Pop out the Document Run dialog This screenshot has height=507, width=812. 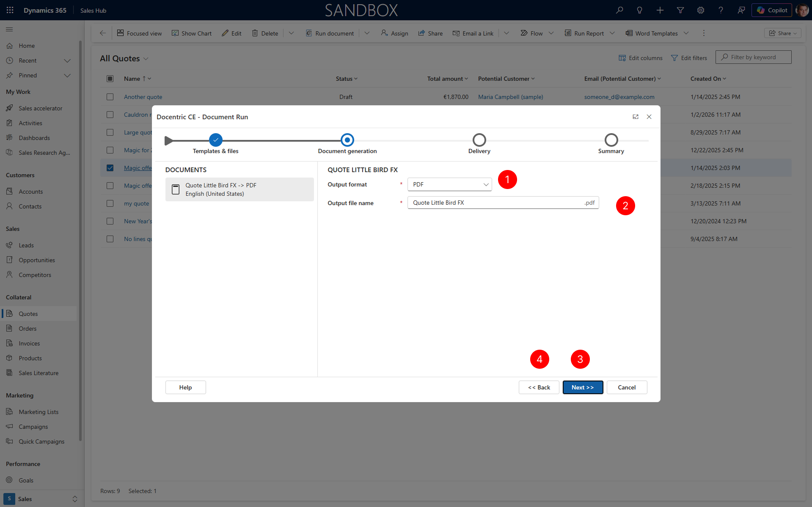(x=636, y=117)
